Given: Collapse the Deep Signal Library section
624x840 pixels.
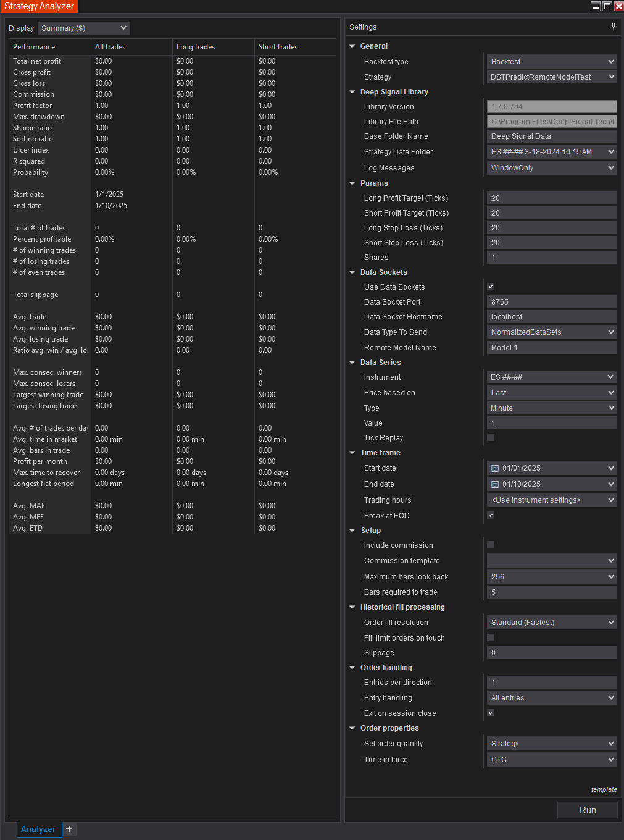Looking at the screenshot, I should (352, 92).
